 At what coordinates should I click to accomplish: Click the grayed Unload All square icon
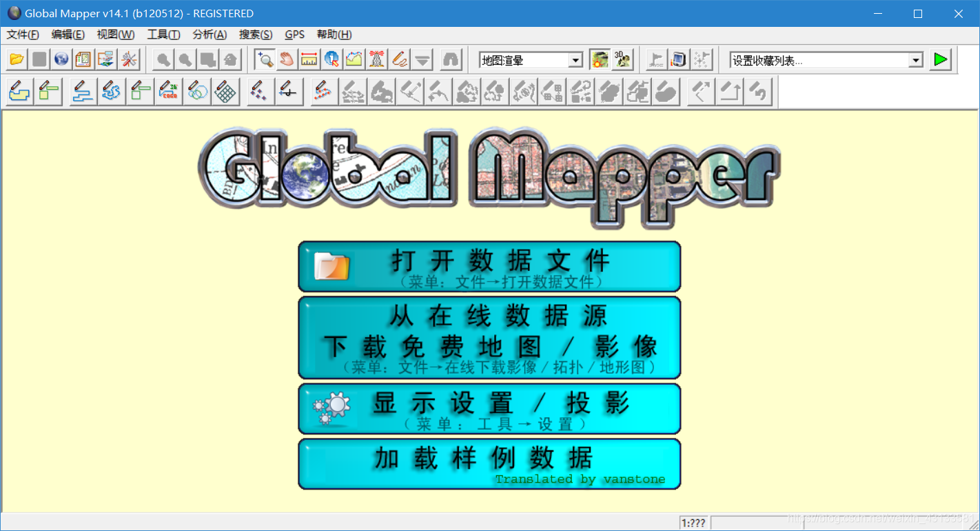(x=39, y=59)
